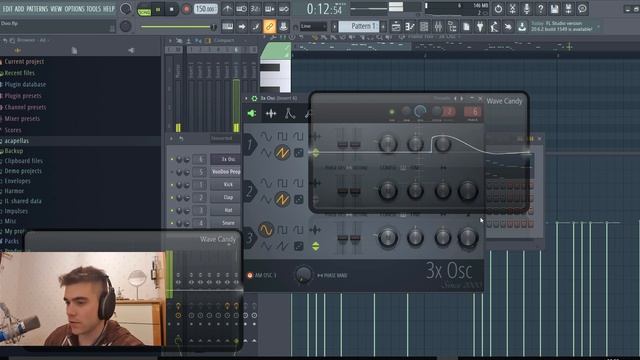Open the plugin (plug) icon in the toolbar
Viewport: 640px width, 360px height.
480,27
